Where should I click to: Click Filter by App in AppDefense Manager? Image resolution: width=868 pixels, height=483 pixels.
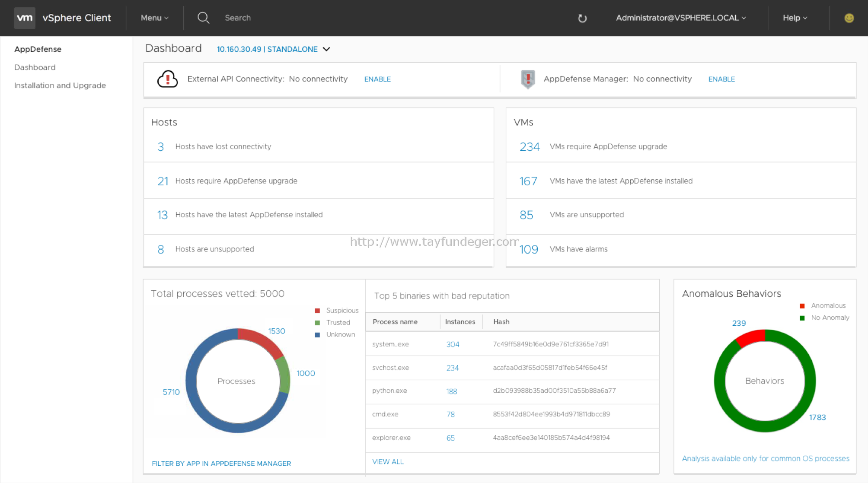[x=221, y=463]
